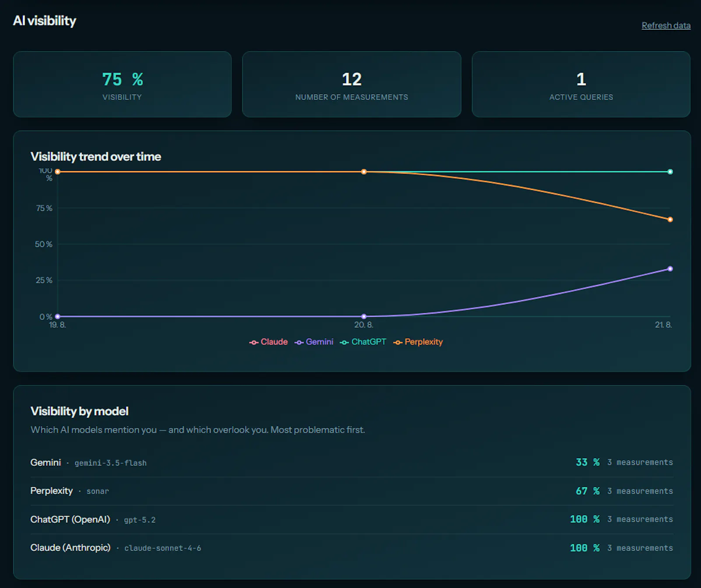Click the Perplexity data point on 21. 8.

click(x=670, y=220)
